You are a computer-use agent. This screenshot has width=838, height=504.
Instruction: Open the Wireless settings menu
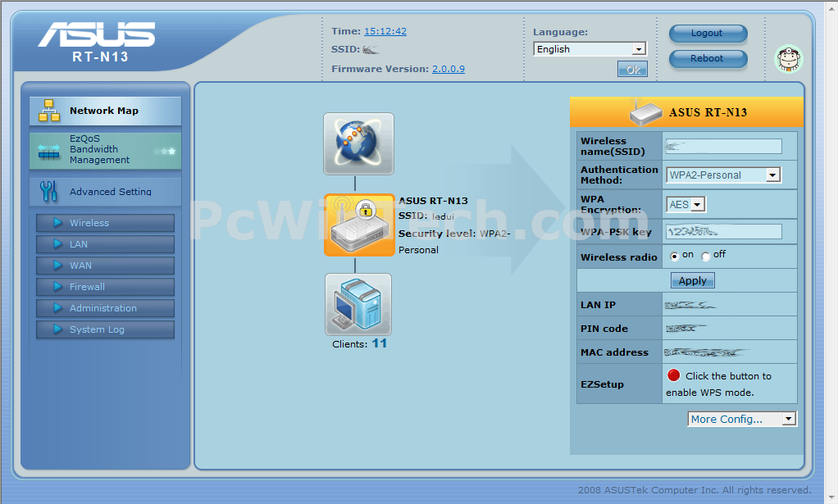(x=105, y=223)
